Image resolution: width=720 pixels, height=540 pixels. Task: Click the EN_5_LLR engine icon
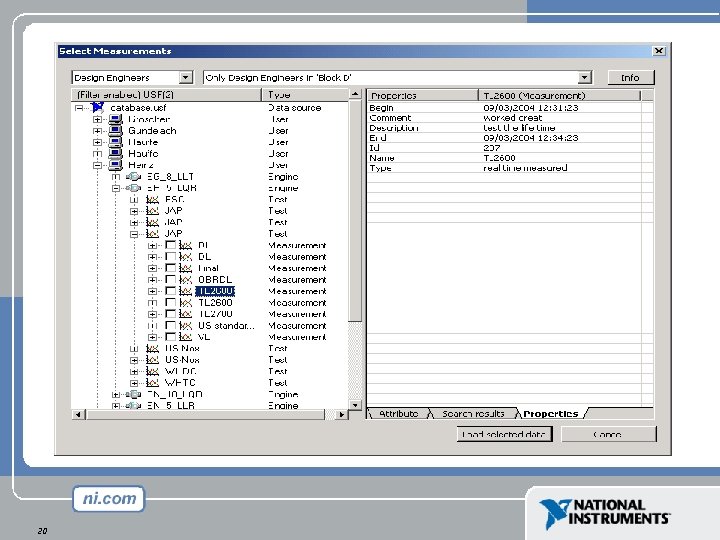(x=134, y=405)
